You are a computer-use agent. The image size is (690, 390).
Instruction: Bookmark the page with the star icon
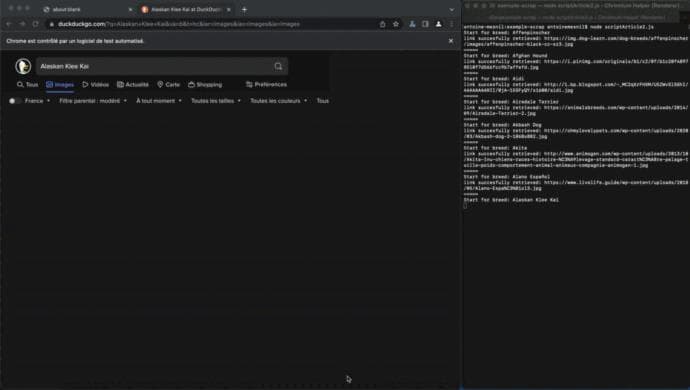[396, 24]
